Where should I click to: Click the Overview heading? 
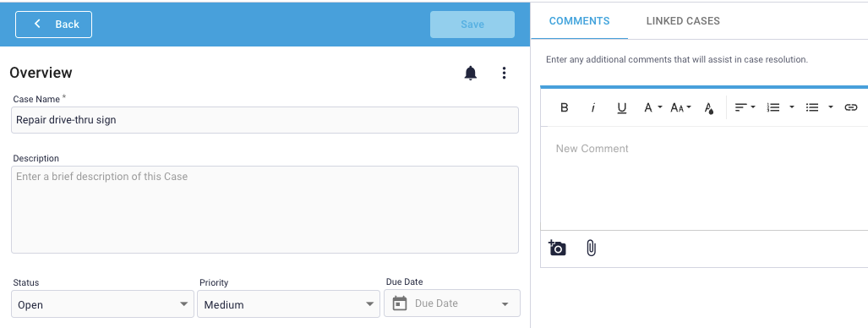[x=41, y=73]
